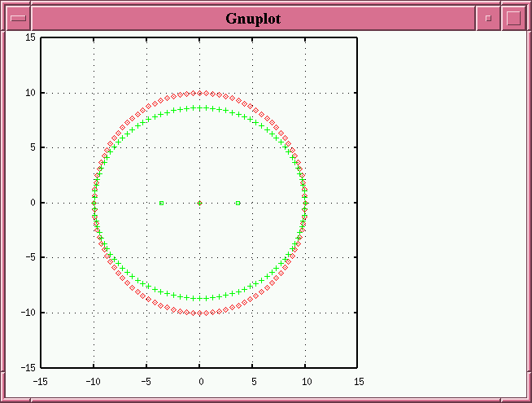
Task: Click the y-axis label 5
Action: click(x=32, y=147)
